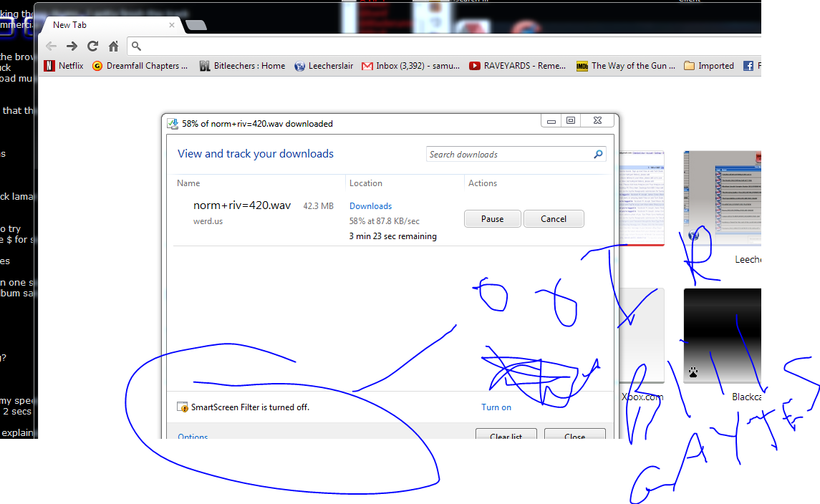Open the home page via house icon
The height and width of the screenshot is (504, 820).
point(113,46)
